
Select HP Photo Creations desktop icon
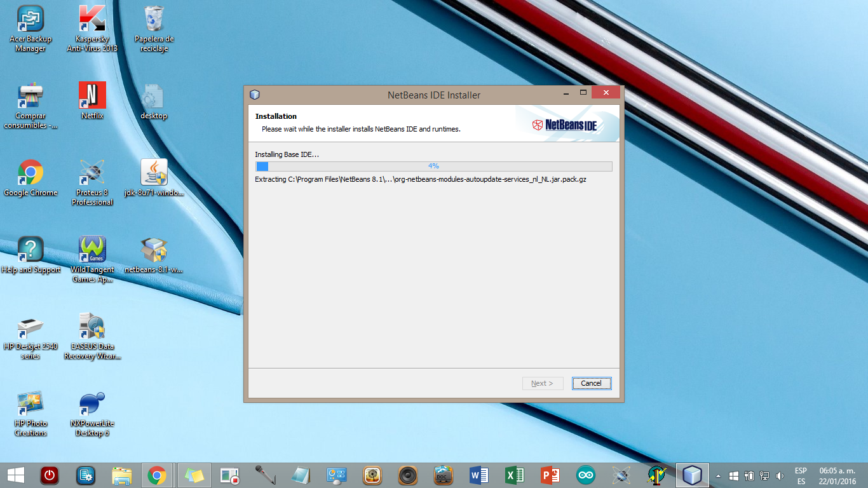(31, 414)
